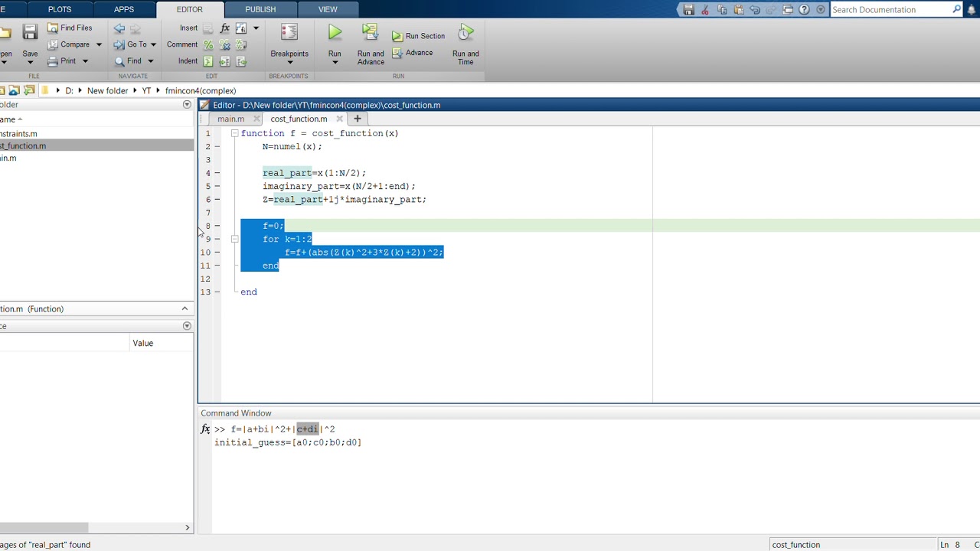
Task: Collapse the for-loop code fold on line 9
Action: point(234,239)
